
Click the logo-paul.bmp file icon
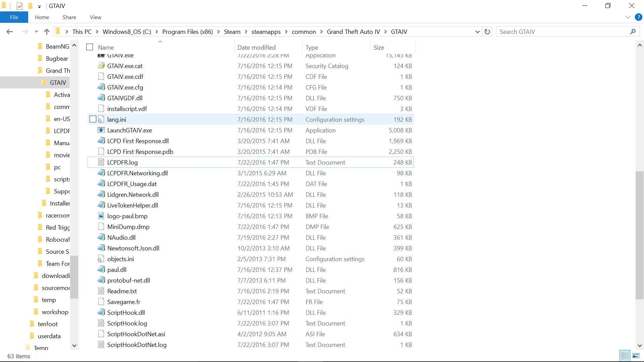101,216
